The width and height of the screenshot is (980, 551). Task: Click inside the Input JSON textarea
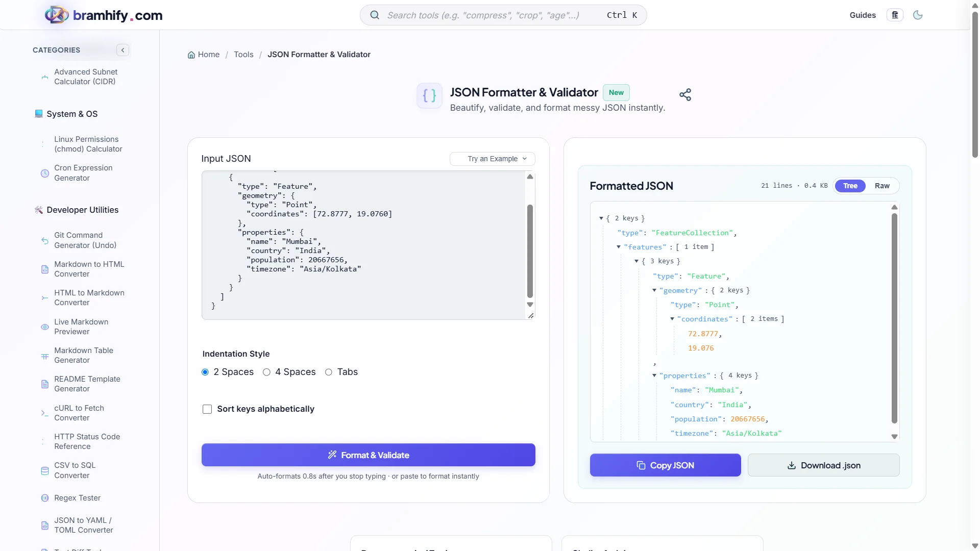pos(363,245)
